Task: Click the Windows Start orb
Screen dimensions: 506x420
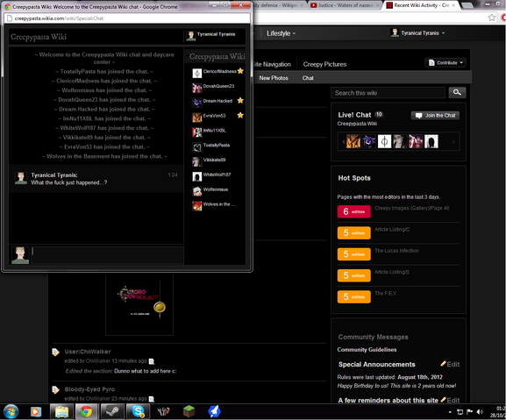Action: 11,411
